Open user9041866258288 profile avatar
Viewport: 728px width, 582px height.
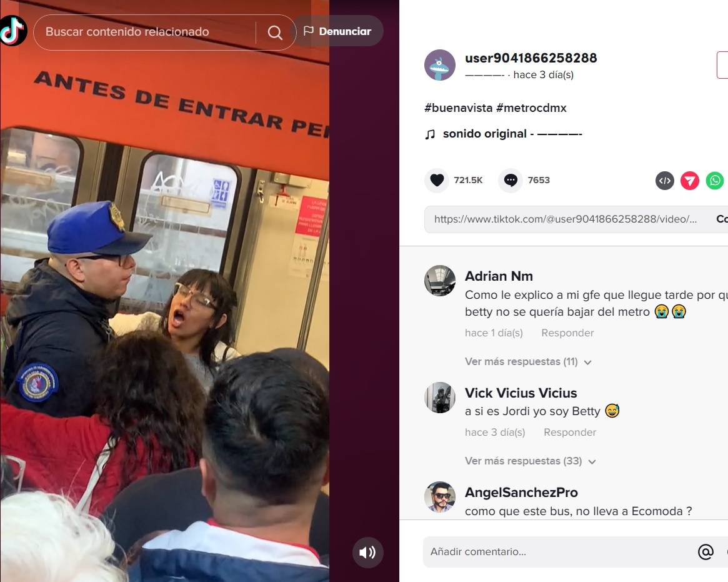tap(440, 65)
